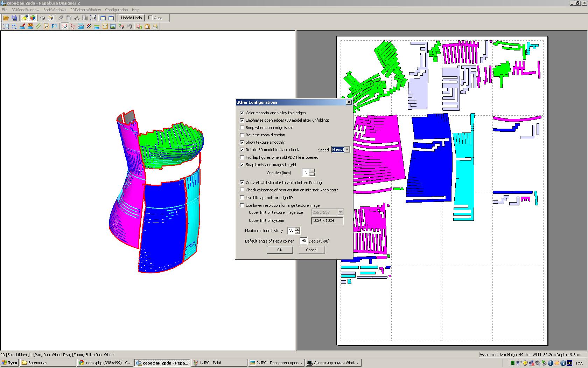Decrease Maximum Undo history with down arrow
Image resolution: width=588 pixels, height=368 pixels.
pyautogui.click(x=297, y=232)
